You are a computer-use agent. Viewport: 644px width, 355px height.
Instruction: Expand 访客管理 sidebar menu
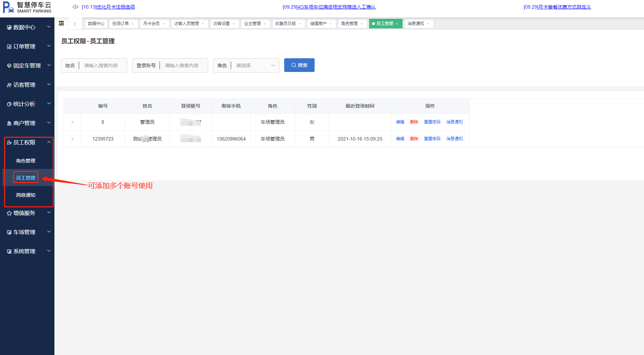point(27,85)
